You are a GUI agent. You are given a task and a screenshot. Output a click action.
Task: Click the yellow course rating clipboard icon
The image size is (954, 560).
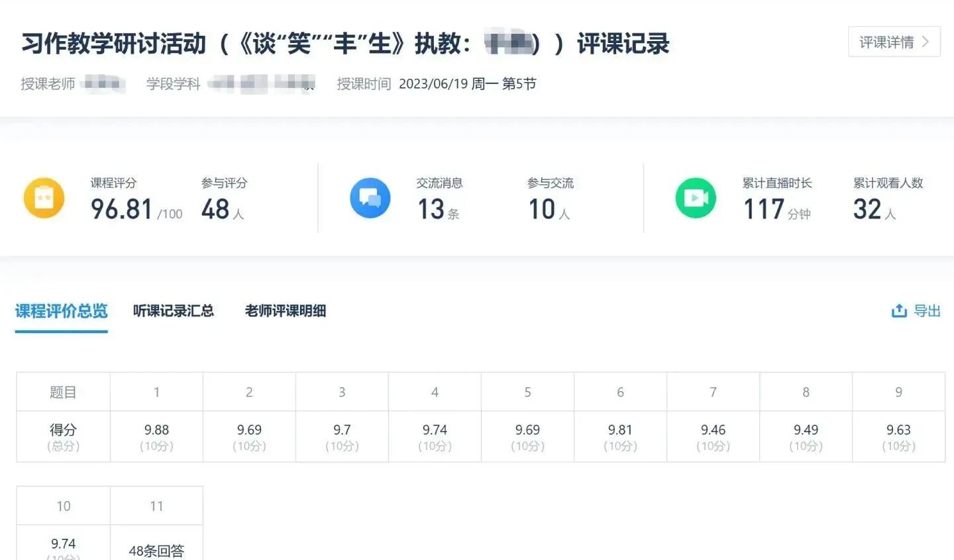(x=44, y=198)
